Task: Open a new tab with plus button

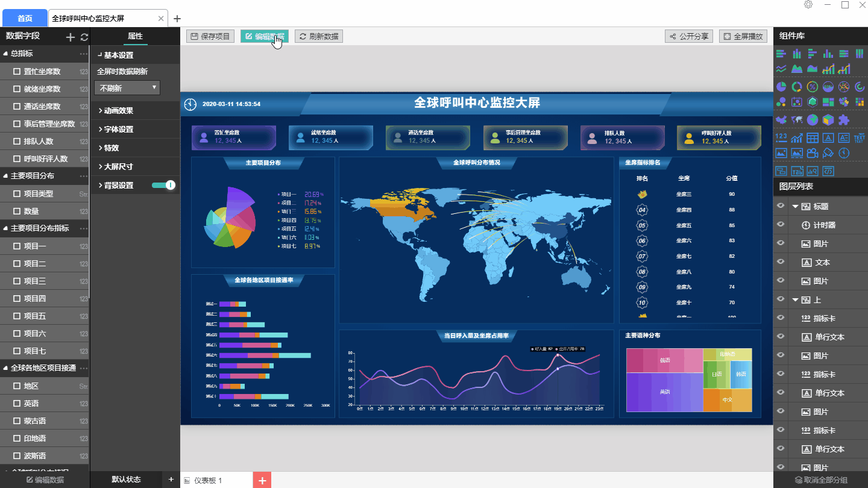Action: [177, 19]
